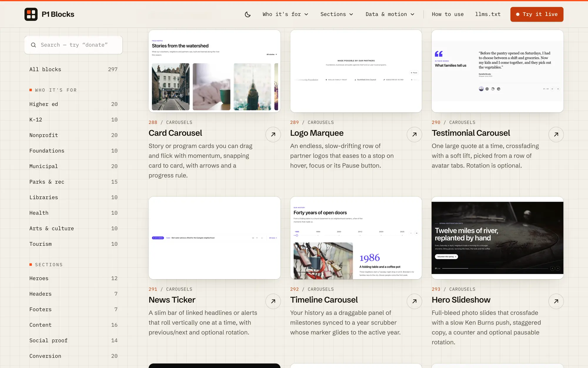
Task: Open the News Ticker arrow icon
Action: click(273, 301)
